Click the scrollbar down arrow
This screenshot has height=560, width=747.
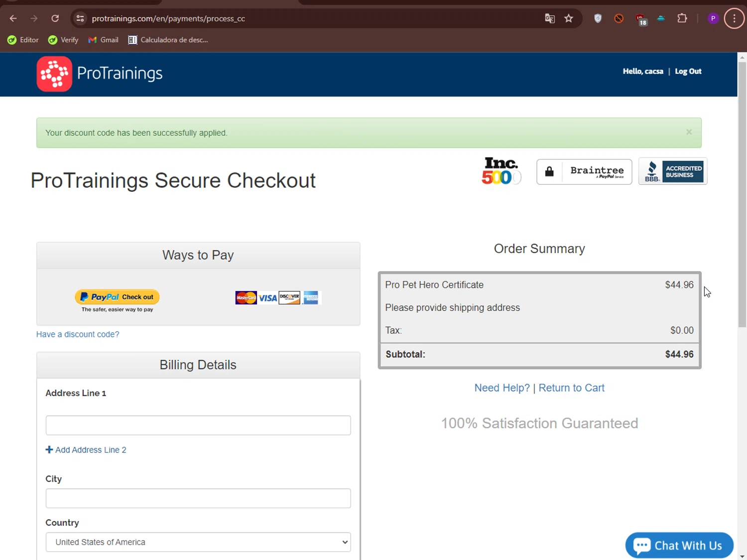pos(742,556)
